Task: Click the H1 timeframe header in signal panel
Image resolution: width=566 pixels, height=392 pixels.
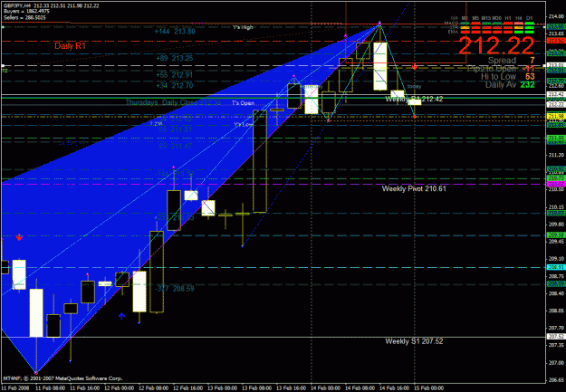Action: [508, 18]
